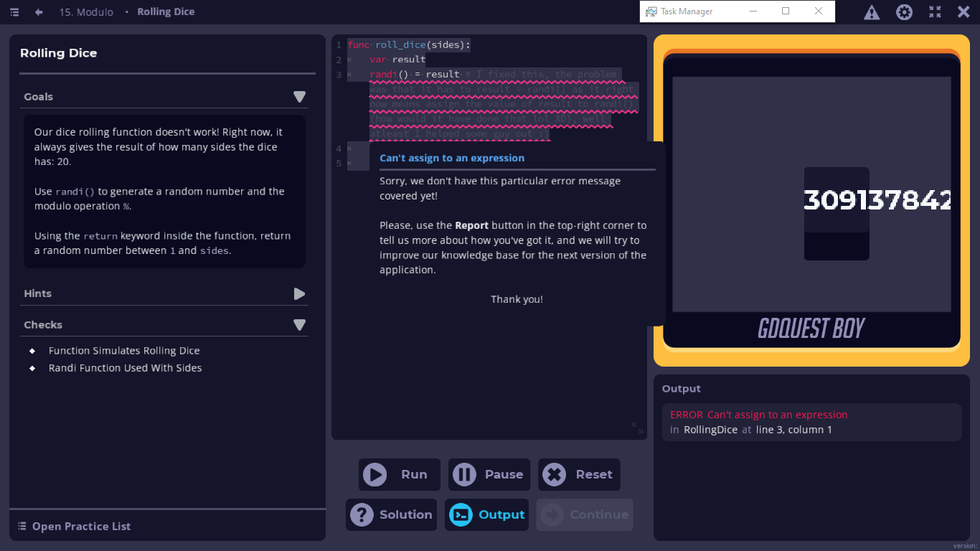
Task: Click the back arrow in the top bar
Action: pyautogui.click(x=37, y=11)
